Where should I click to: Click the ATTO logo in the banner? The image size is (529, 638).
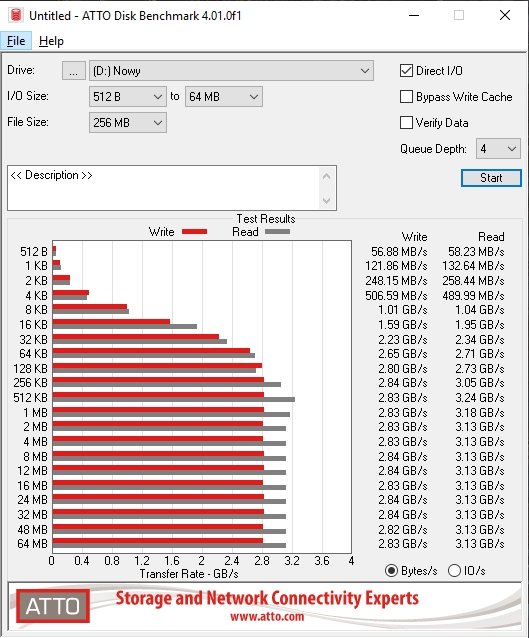click(53, 606)
